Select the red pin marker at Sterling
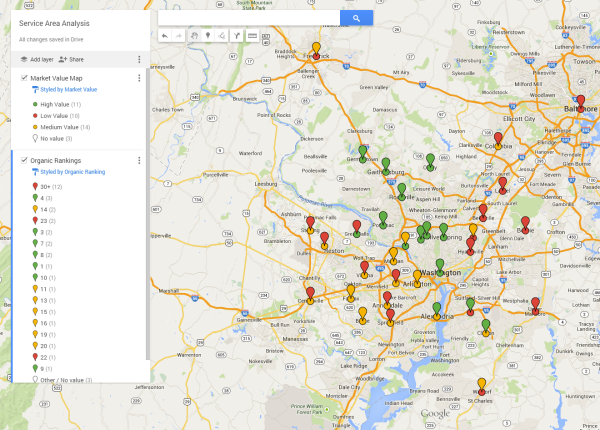The height and width of the screenshot is (430, 600). [310, 223]
